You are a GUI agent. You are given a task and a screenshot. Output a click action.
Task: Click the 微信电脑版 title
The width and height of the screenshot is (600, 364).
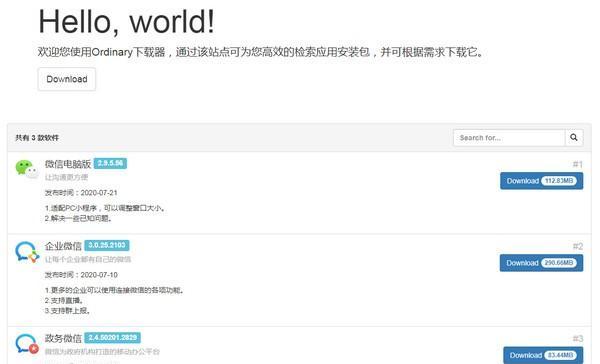[x=68, y=164]
